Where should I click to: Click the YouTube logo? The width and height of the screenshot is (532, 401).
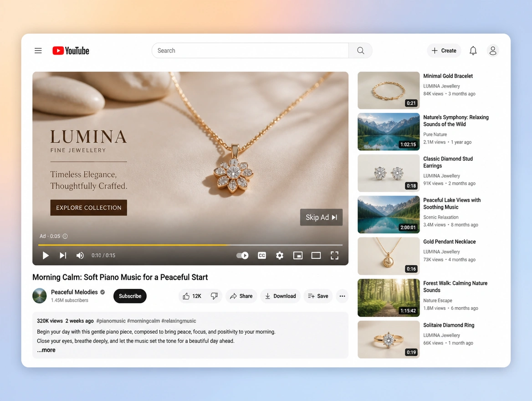[x=71, y=51]
